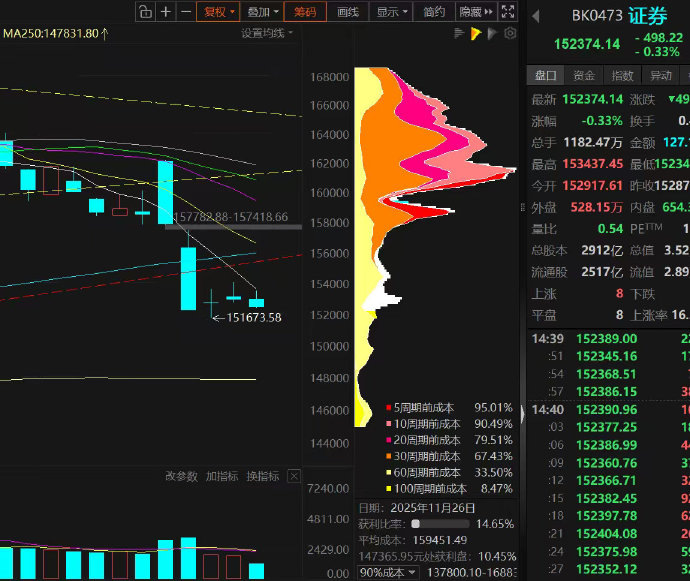The width and height of the screenshot is (690, 581).
Task: Click the 获利比率 progress bar
Action: 440,523
